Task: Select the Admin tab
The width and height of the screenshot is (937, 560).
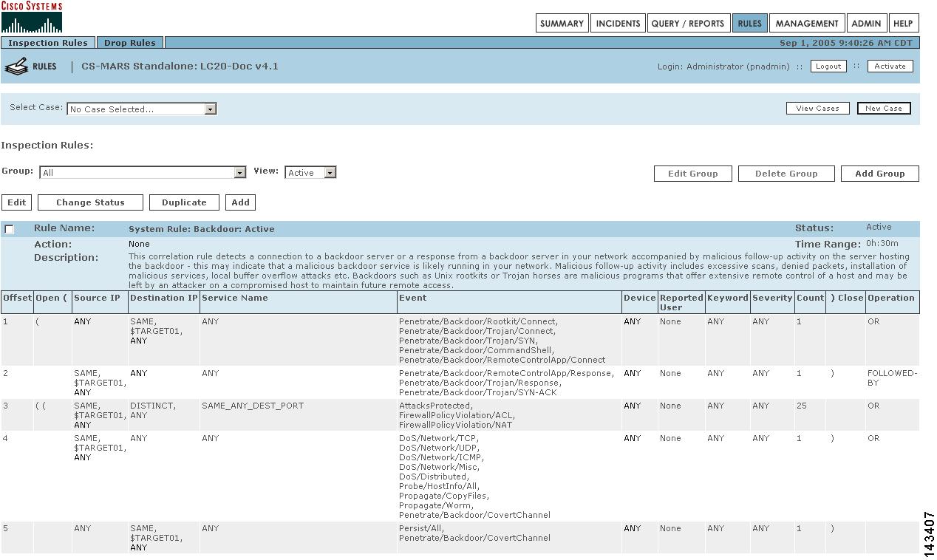Action: 866,24
